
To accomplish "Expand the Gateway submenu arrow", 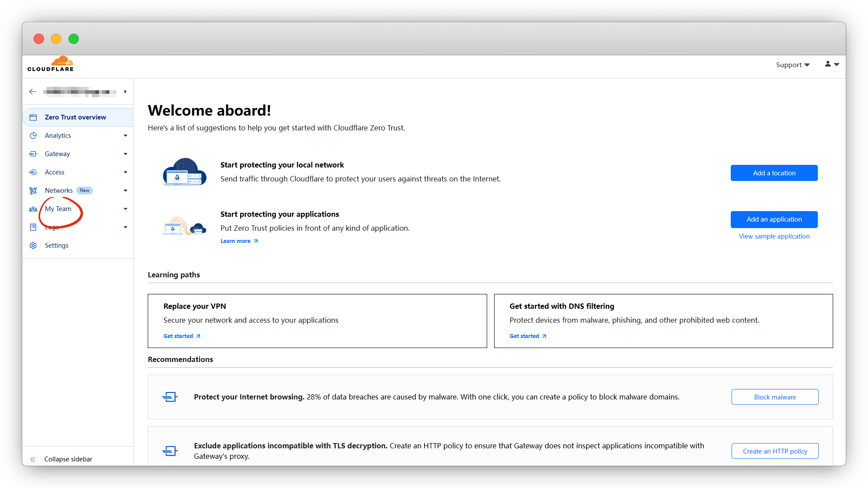I will click(125, 154).
